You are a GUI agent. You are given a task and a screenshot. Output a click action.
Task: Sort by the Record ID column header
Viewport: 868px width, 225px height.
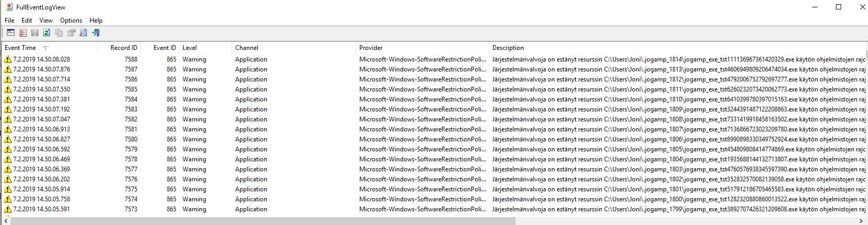(x=123, y=48)
